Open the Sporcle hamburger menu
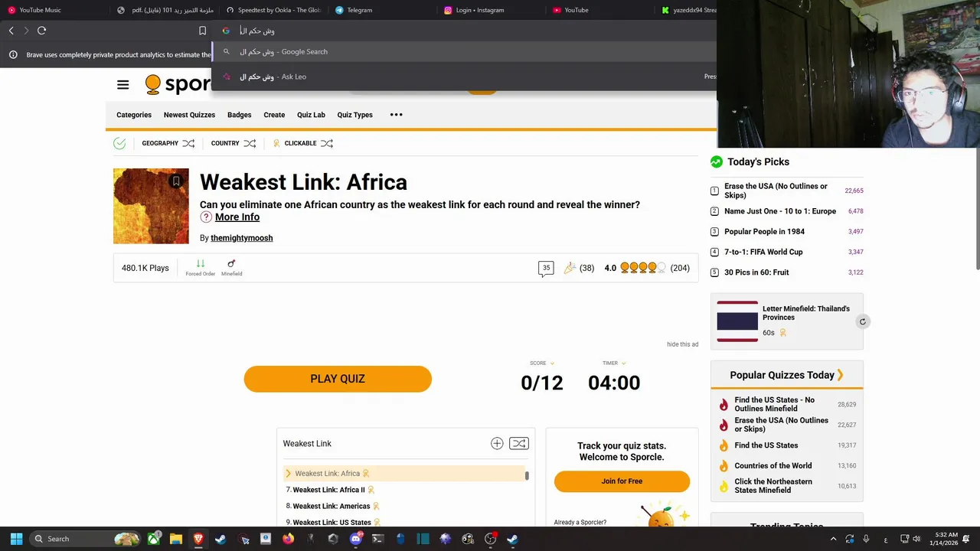Screen dimensions: 980x551 122,85
